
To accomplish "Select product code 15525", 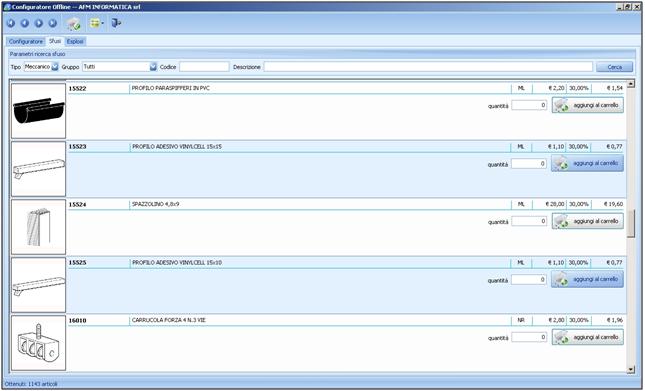I will click(x=77, y=262).
